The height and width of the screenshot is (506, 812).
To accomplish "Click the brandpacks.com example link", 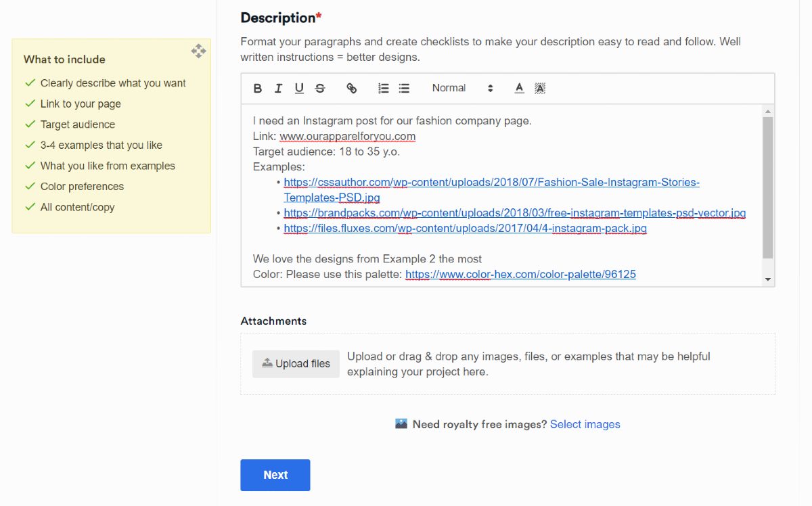I will tap(514, 213).
